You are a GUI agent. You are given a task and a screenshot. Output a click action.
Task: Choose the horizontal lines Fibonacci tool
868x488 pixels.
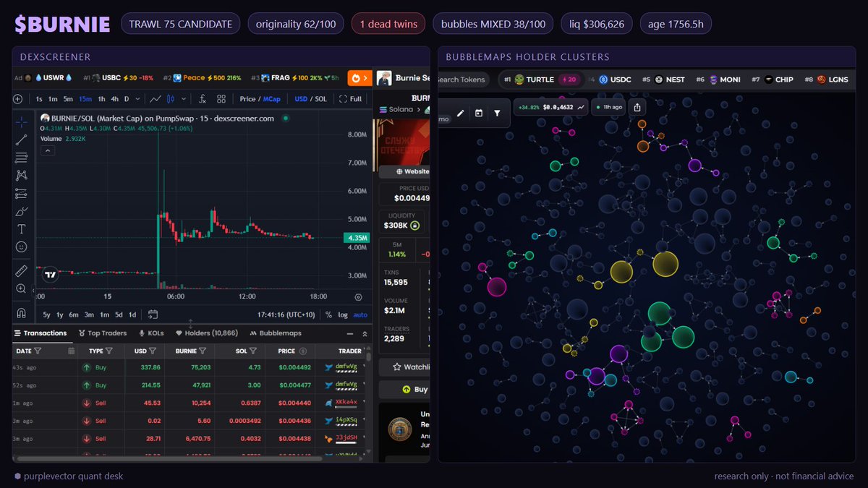point(22,158)
